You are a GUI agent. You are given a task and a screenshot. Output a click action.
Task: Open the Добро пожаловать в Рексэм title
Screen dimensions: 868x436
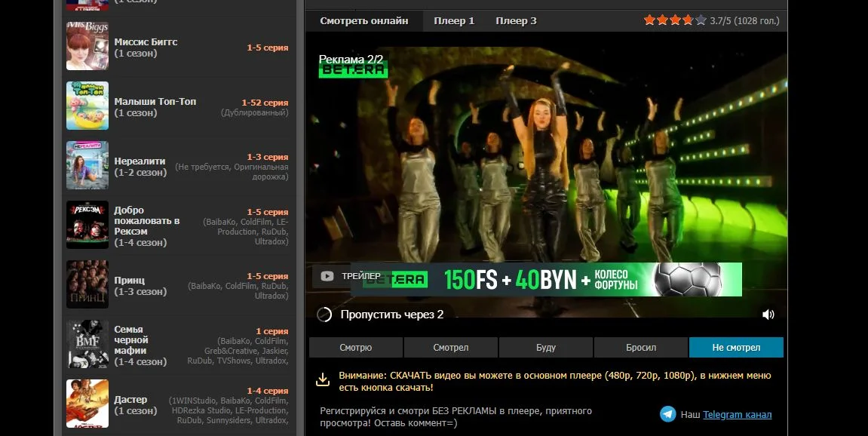(147, 220)
